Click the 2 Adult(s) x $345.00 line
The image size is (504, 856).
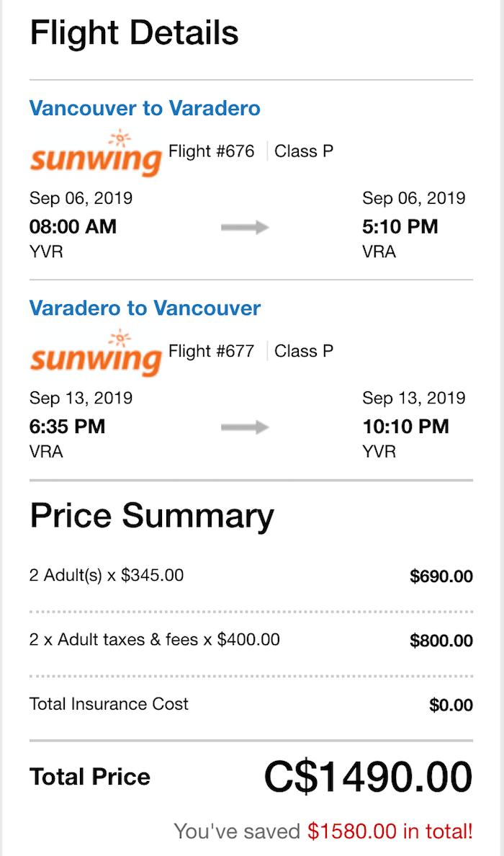[107, 575]
